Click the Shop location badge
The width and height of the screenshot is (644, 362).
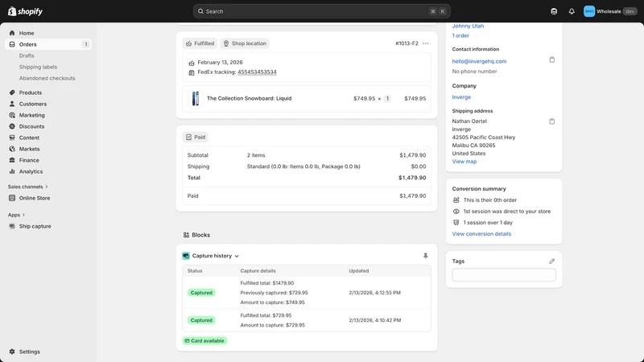[x=245, y=43]
